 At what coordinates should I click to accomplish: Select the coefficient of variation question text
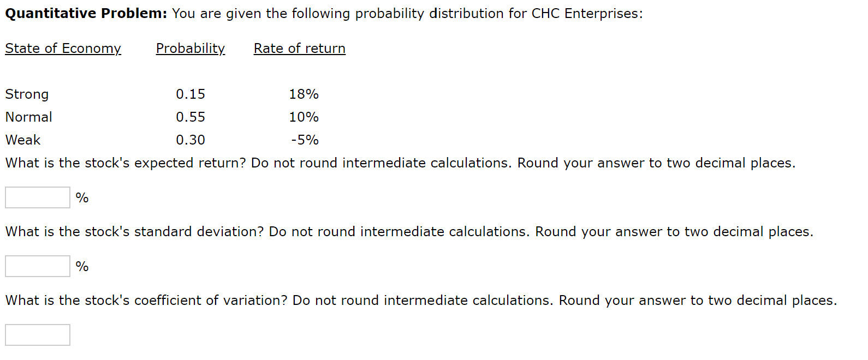[420, 300]
